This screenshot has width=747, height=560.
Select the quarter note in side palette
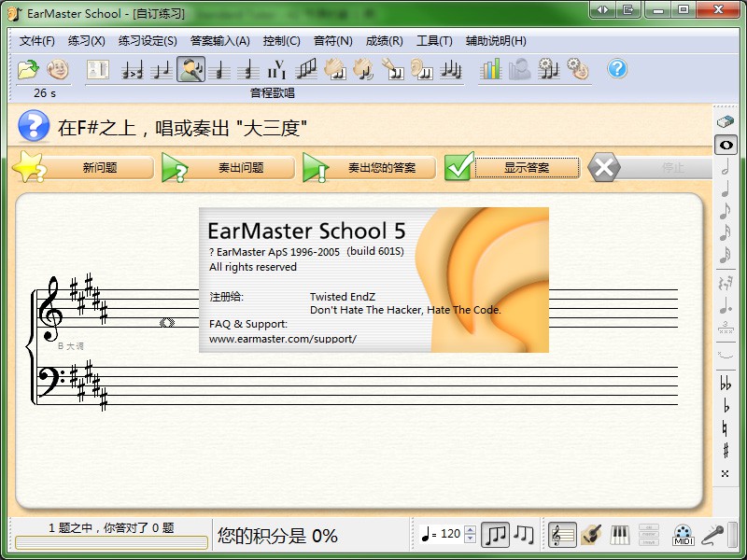726,189
